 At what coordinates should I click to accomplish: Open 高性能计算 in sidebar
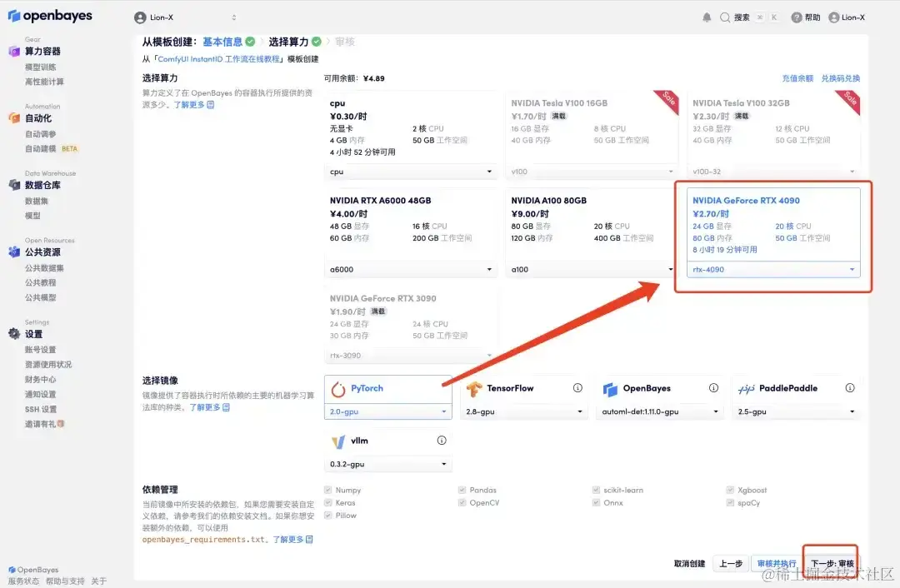44,82
